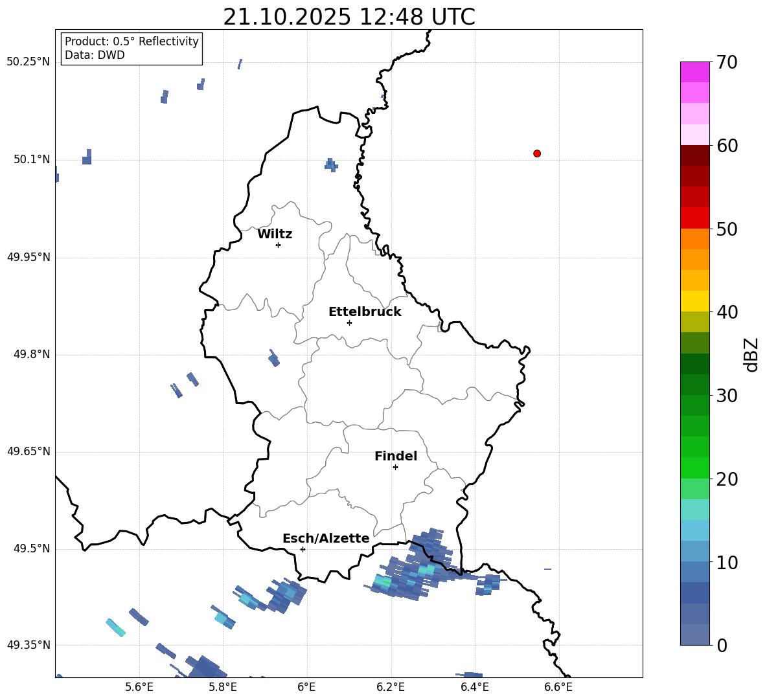Click the title 21.10.2025 12:48 UTC
Viewport: 767px width, 700px height.
click(x=349, y=17)
